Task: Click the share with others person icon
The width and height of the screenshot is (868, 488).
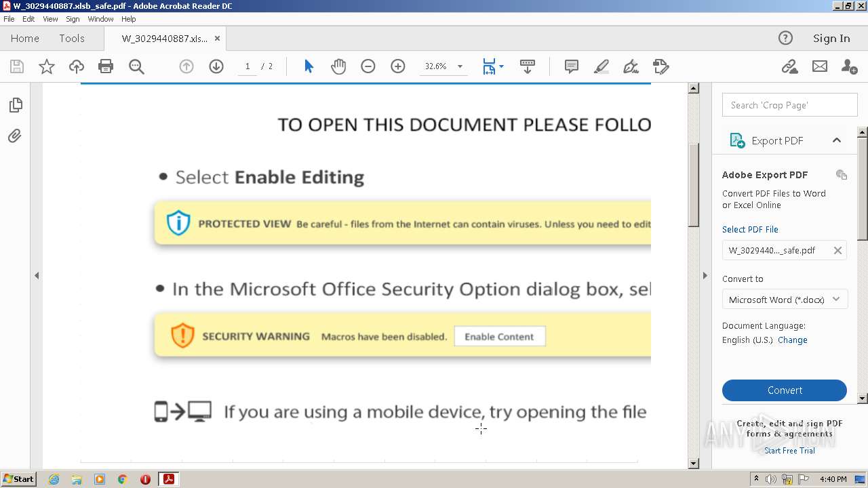Action: point(849,66)
